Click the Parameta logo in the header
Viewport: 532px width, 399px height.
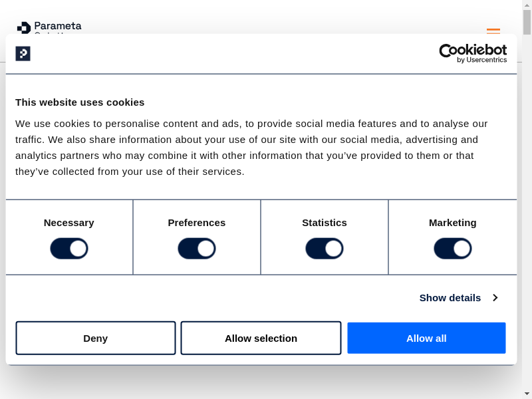click(49, 27)
